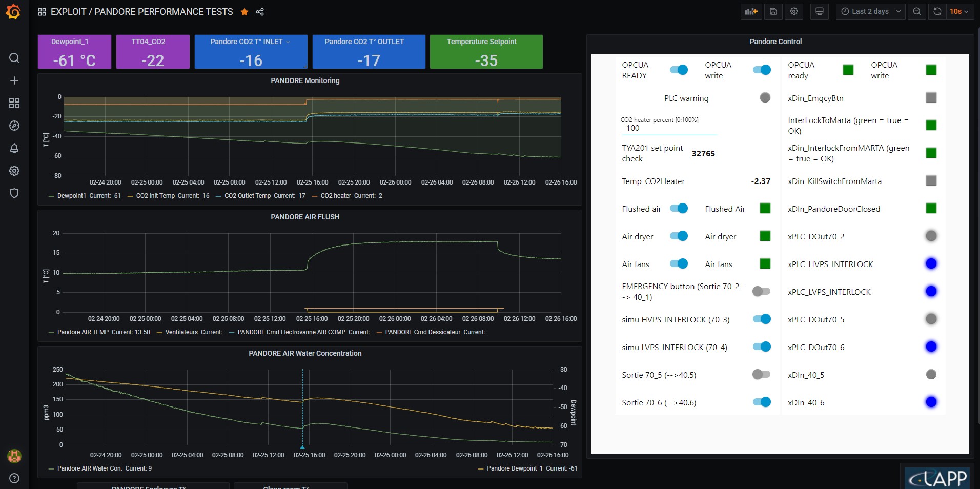Click Ventilateurs legend color line
The height and width of the screenshot is (489, 980).
click(159, 332)
